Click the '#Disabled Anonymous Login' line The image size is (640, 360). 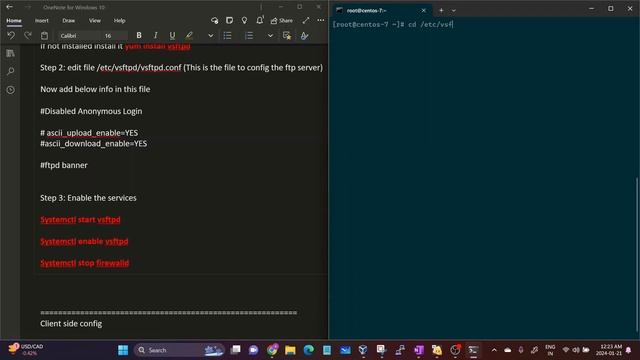(91, 111)
